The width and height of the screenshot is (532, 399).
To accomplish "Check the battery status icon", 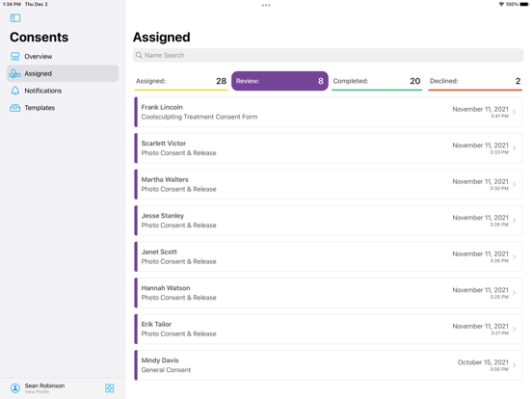I will pyautogui.click(x=524, y=4).
